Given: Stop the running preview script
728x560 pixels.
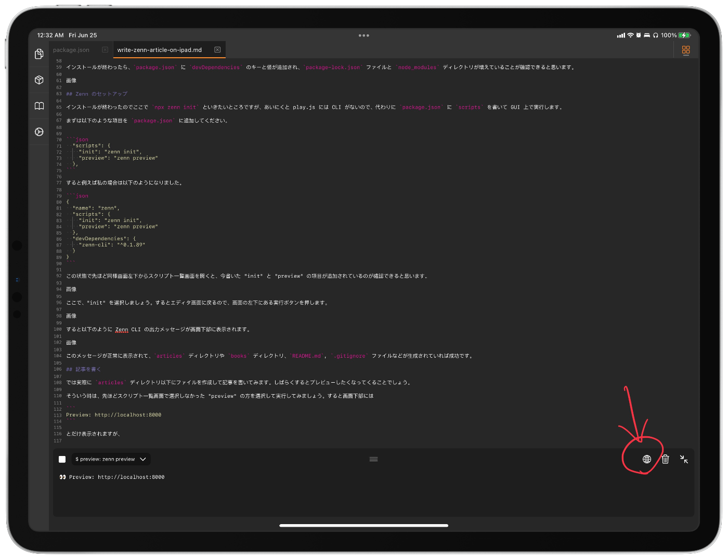Looking at the screenshot, I should (x=62, y=459).
